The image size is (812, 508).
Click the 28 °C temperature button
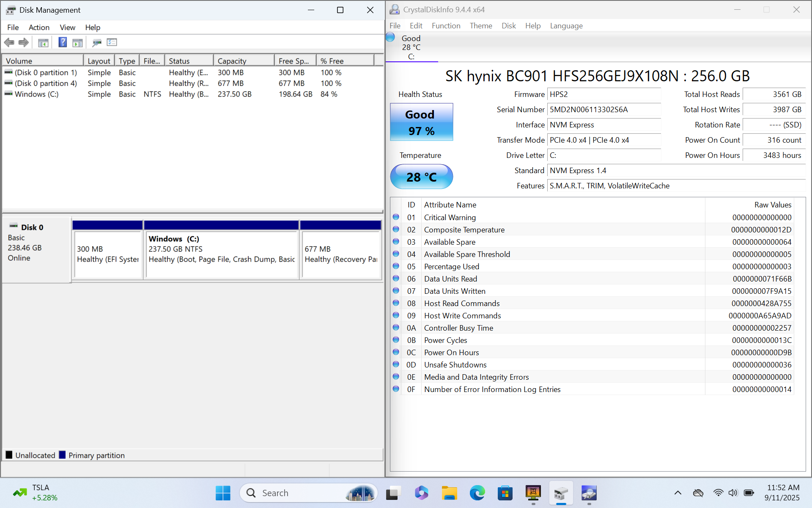421,177
